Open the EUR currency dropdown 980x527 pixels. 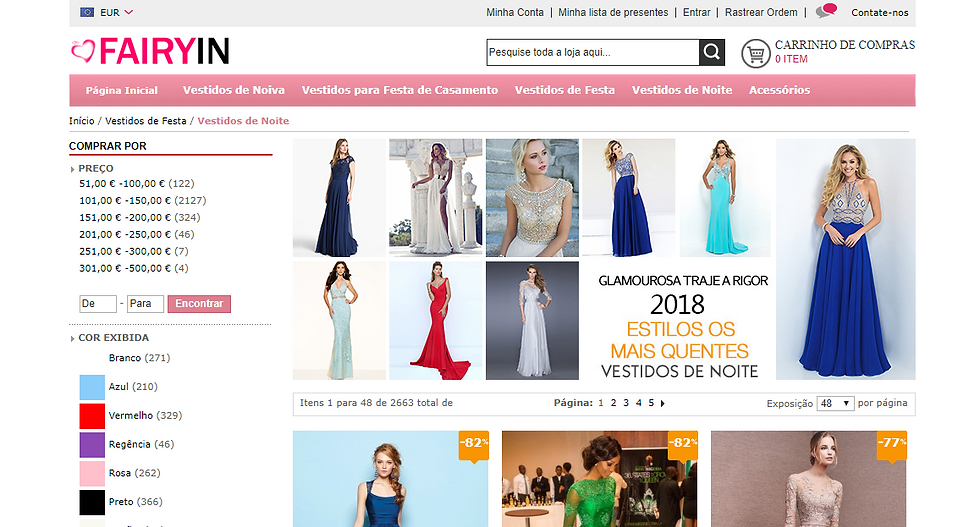[116, 12]
